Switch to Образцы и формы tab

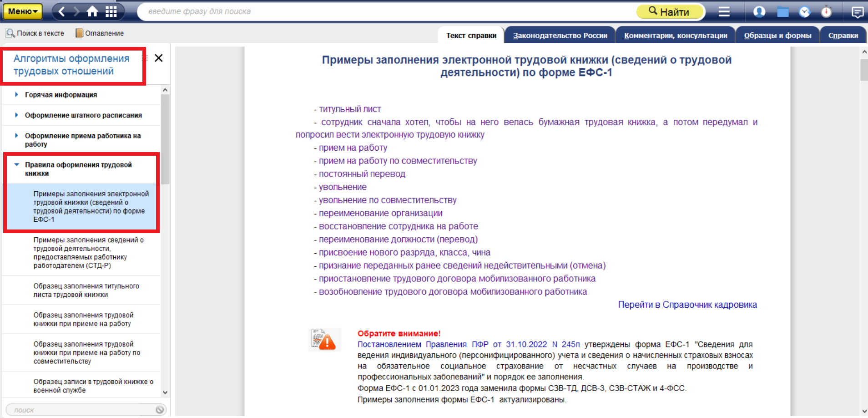[x=777, y=35]
